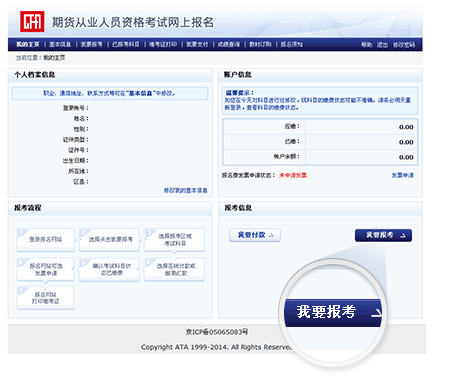Go to the 基本信息 menu item
This screenshot has width=473, height=378.
60,44
